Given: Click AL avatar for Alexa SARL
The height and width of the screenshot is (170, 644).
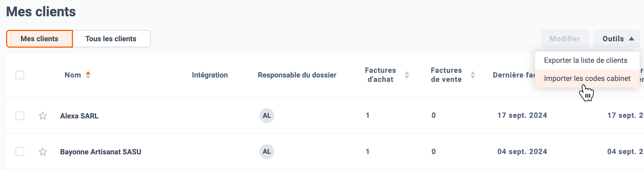Looking at the screenshot, I should point(267,116).
